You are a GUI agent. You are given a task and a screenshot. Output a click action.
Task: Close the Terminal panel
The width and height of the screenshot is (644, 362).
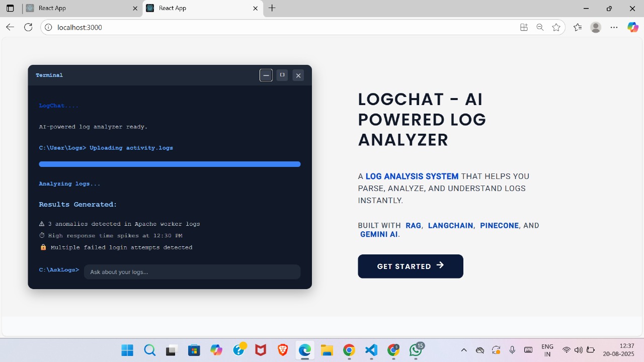[298, 75]
